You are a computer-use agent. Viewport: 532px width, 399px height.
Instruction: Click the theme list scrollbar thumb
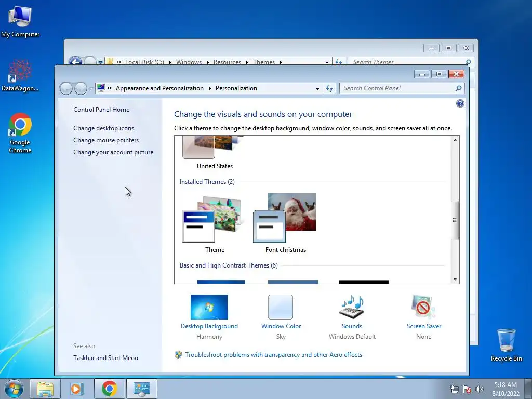(455, 220)
